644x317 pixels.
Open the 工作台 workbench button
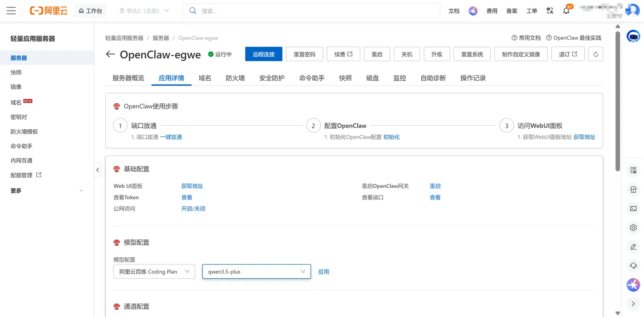click(90, 11)
